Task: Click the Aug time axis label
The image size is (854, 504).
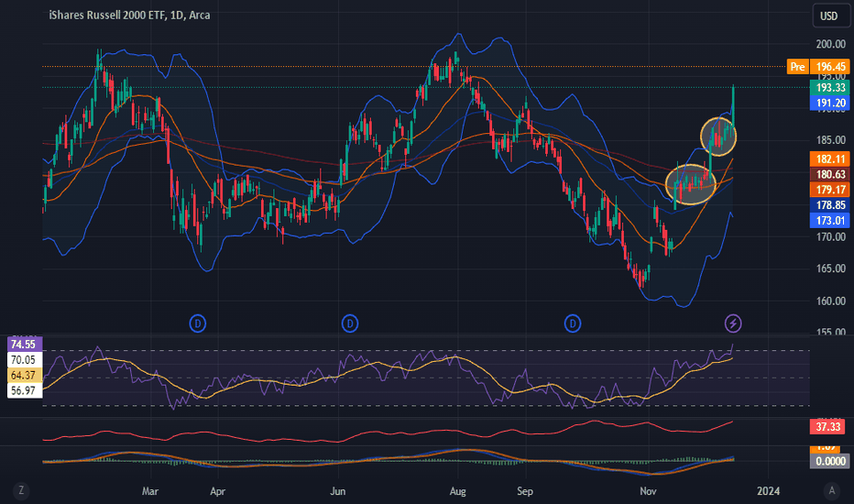Action: click(457, 491)
